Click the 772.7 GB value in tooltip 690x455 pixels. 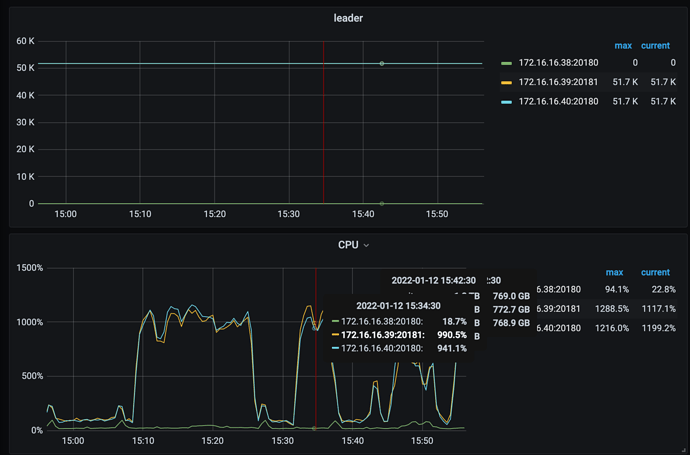coord(511,310)
